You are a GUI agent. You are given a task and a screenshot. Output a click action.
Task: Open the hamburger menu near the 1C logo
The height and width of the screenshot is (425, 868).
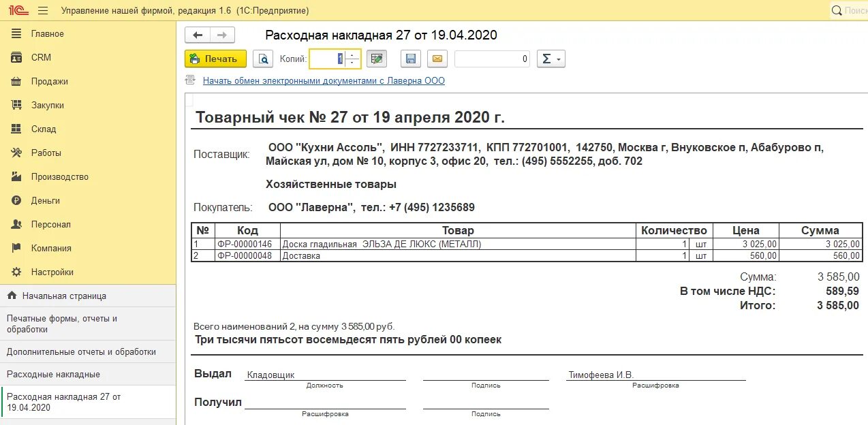tap(42, 10)
